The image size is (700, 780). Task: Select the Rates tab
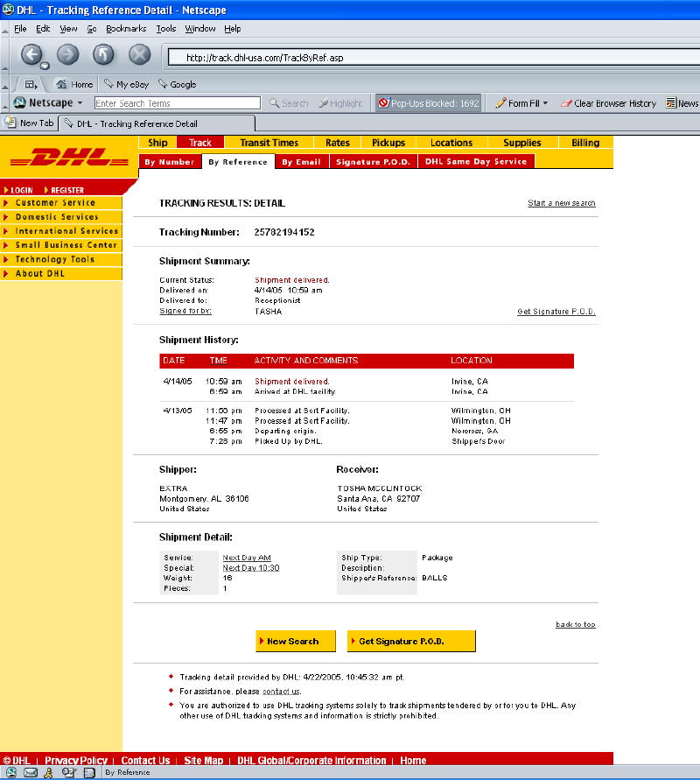(338, 143)
